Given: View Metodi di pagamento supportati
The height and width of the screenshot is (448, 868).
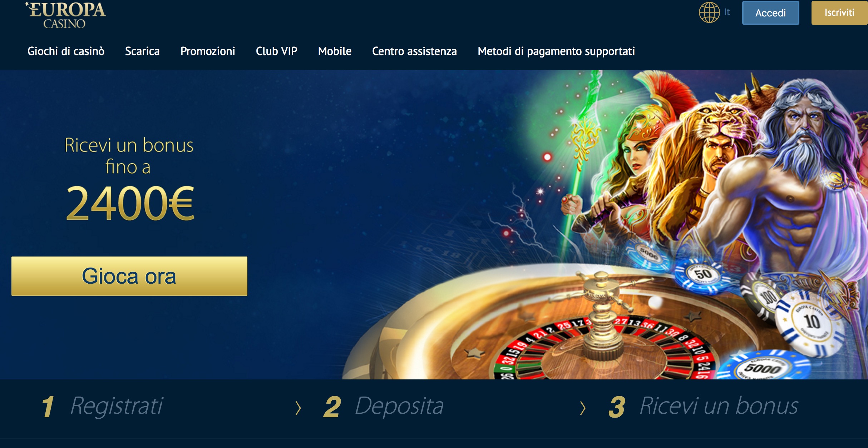Looking at the screenshot, I should (x=556, y=51).
